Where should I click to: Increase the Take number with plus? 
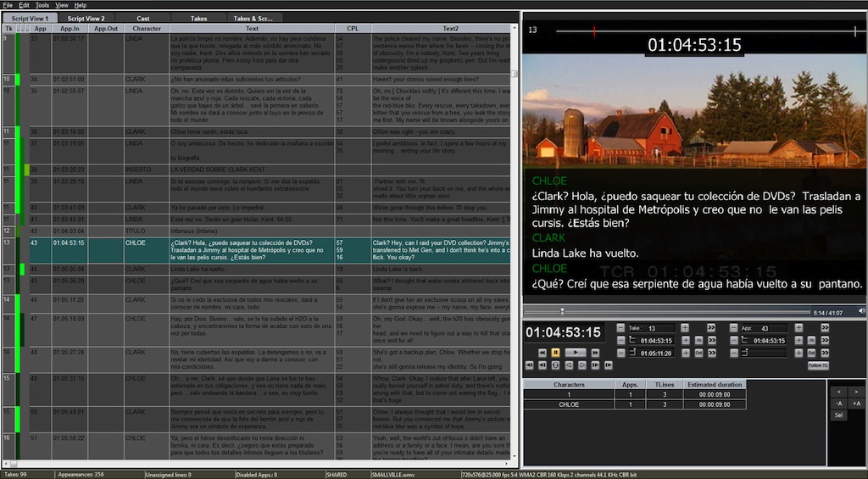tap(685, 328)
